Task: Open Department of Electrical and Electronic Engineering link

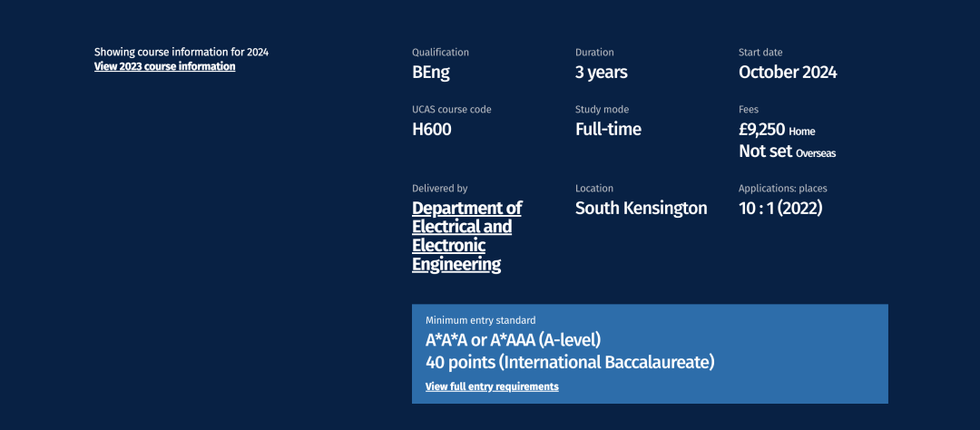Action: tap(466, 236)
